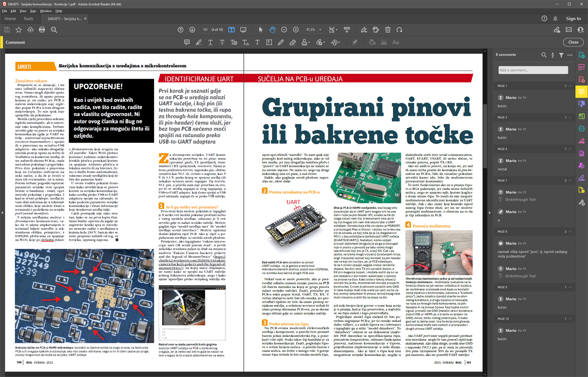Sort comments using the A-Z icon
Image resolution: width=588 pixels, height=377 pixels.
553,55
